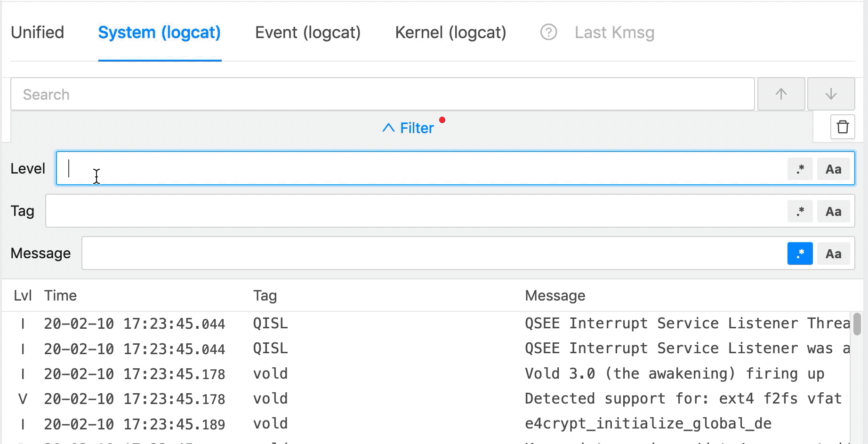
Task: Click the search next down arrow
Action: click(831, 94)
